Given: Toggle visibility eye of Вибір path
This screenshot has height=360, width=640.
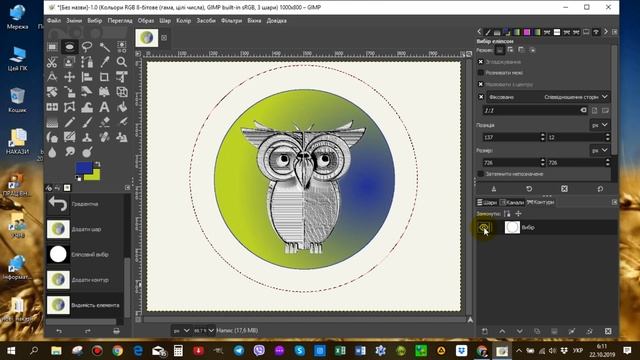Looking at the screenshot, I should [x=484, y=227].
